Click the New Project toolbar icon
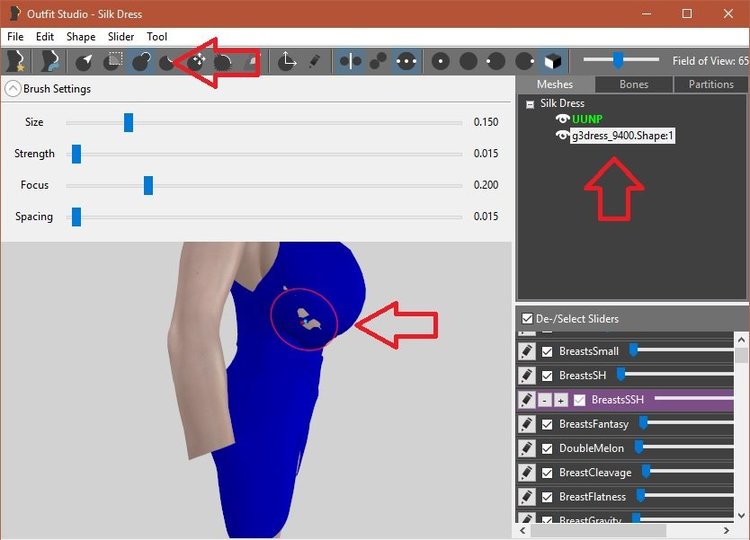 16,61
